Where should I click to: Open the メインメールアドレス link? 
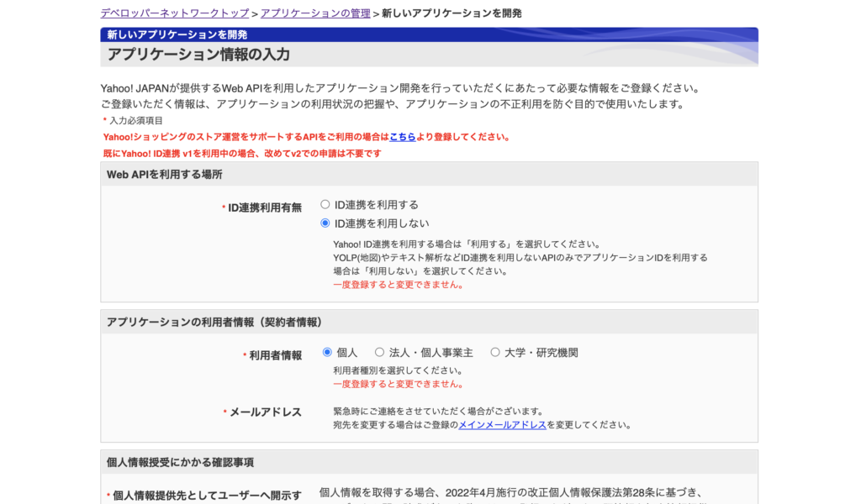click(502, 425)
